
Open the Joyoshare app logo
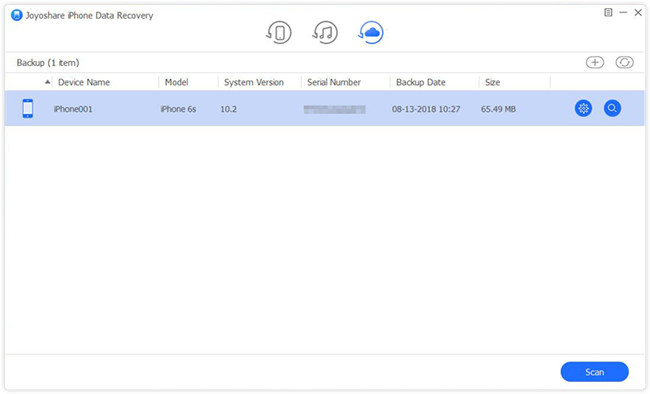click(17, 15)
